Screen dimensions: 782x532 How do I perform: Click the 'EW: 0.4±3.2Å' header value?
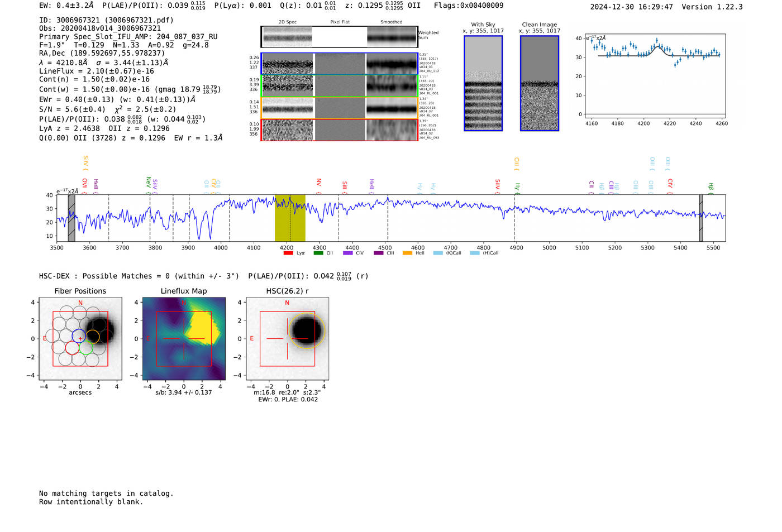coord(66,6)
